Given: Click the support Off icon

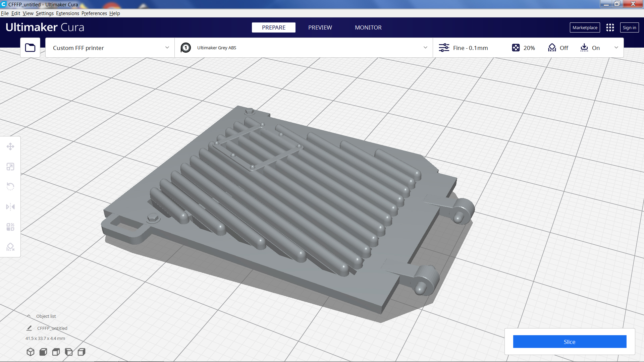Looking at the screenshot, I should pos(552,48).
